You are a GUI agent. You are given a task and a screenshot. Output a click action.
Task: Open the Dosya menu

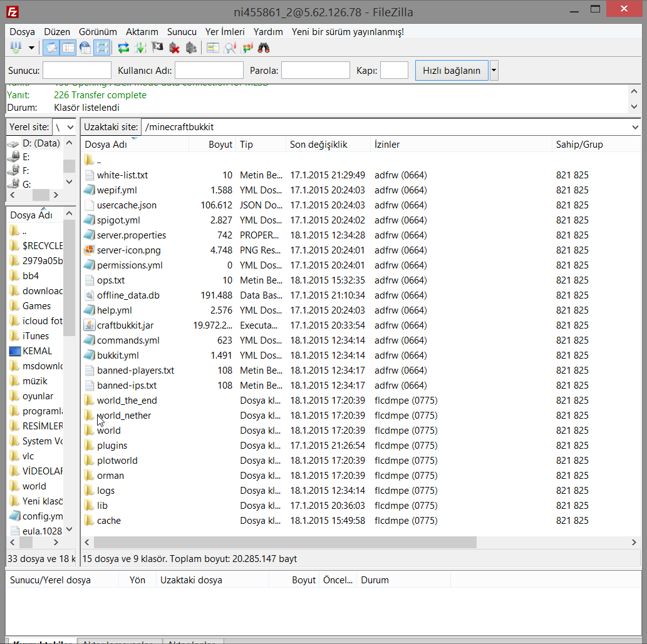tap(23, 32)
